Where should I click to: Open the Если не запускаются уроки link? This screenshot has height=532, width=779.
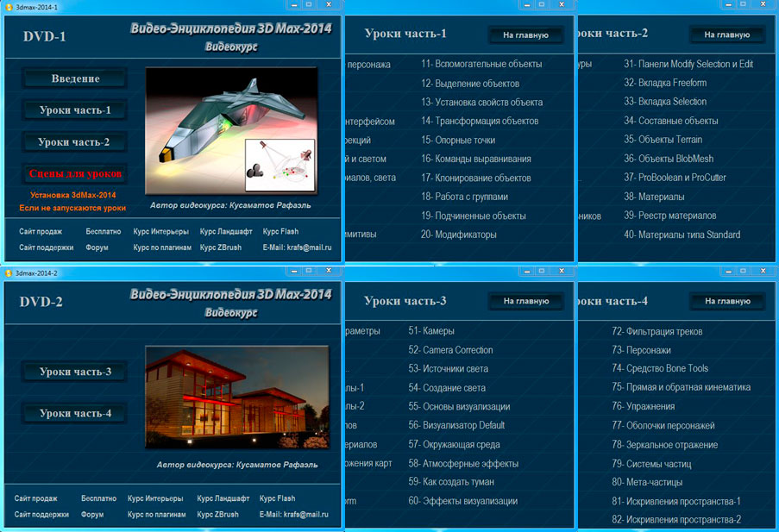point(72,208)
